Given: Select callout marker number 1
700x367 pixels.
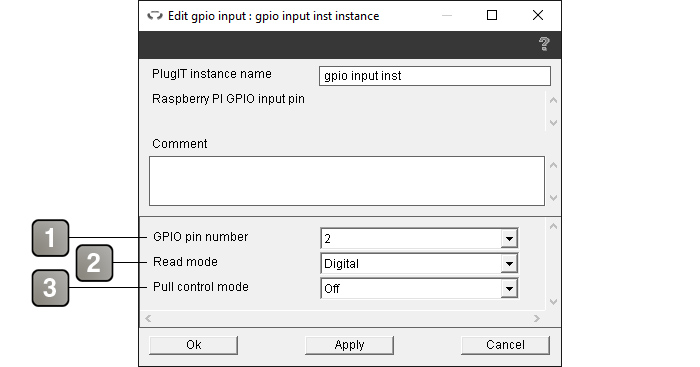Looking at the screenshot, I should point(50,238).
